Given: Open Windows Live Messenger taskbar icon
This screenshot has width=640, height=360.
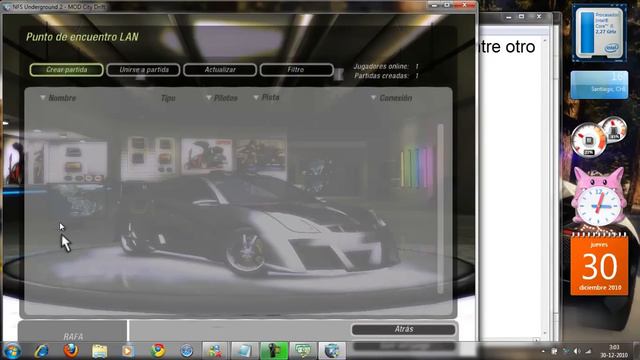Looking at the screenshot, I should 215,351.
